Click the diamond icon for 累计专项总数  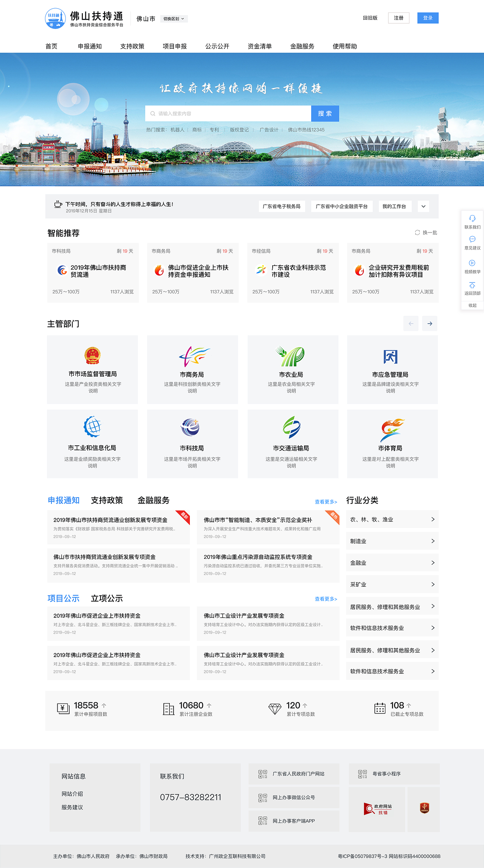pos(275,709)
